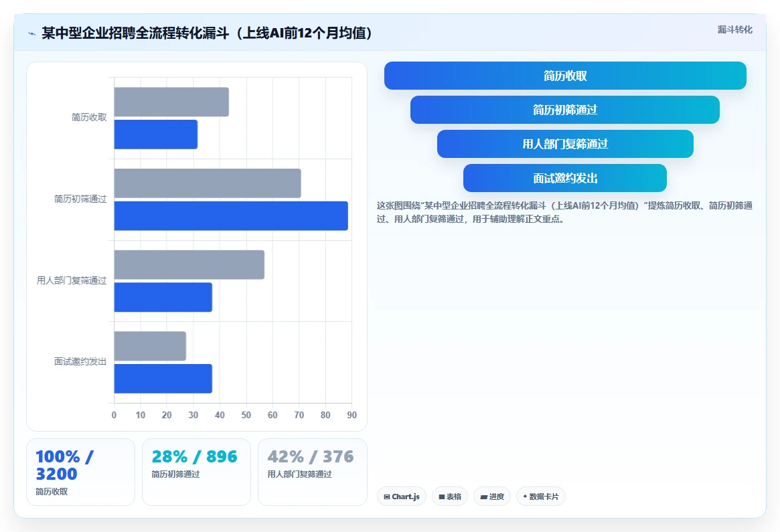Click the gray bar for 简历收取
780x532 pixels.
171,102
